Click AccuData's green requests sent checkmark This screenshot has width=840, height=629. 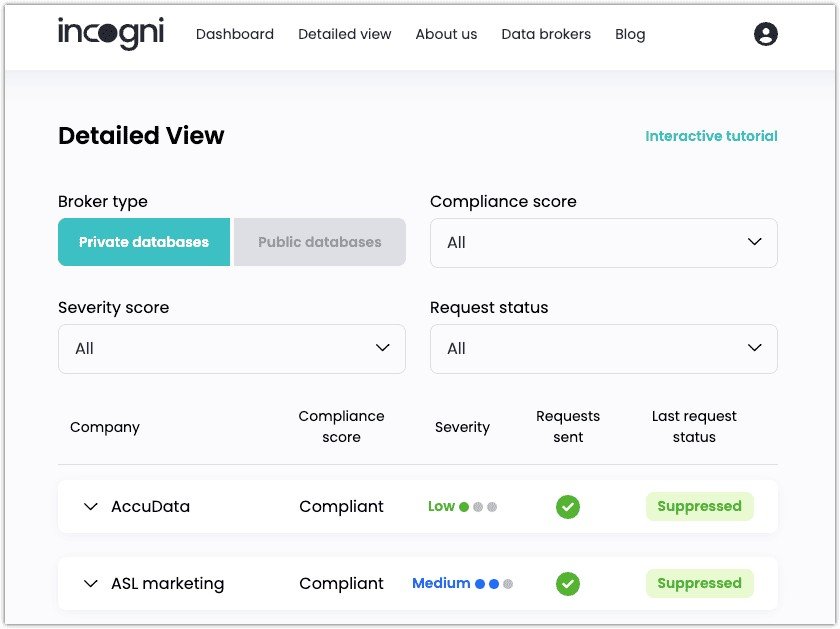coord(568,507)
